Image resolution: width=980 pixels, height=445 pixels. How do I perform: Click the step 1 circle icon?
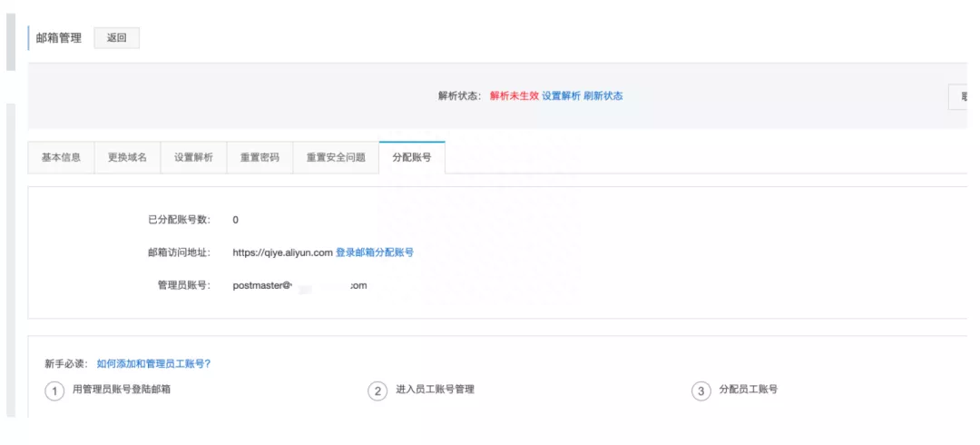pyautogui.click(x=55, y=391)
